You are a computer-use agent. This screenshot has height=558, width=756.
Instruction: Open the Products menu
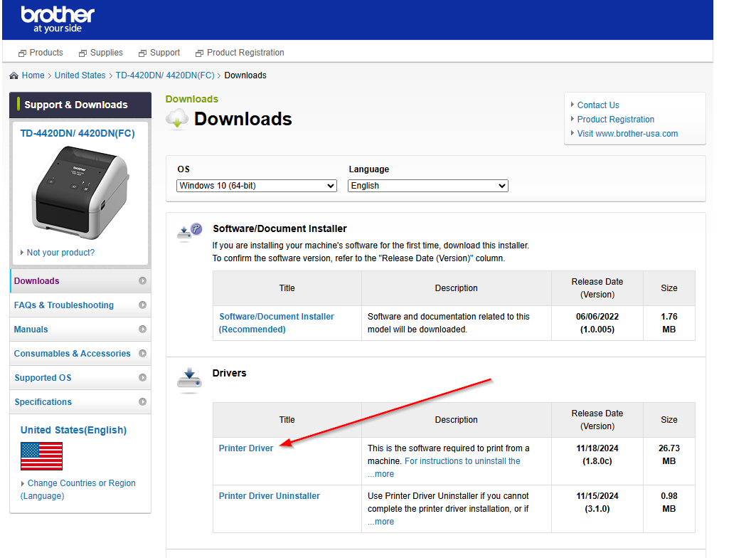coord(41,53)
